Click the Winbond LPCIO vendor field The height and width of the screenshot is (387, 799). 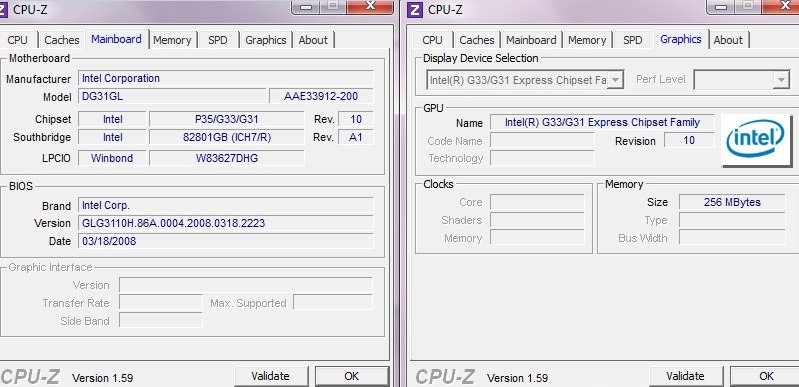coord(112,158)
